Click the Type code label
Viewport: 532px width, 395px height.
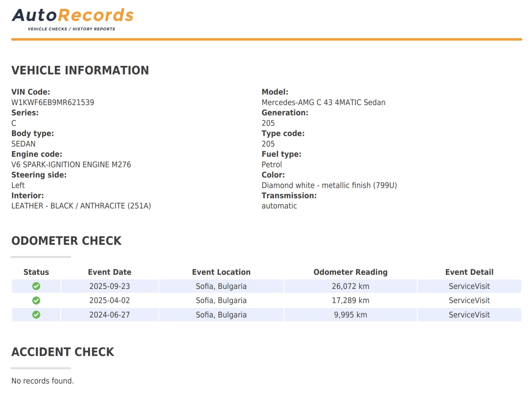coord(283,134)
